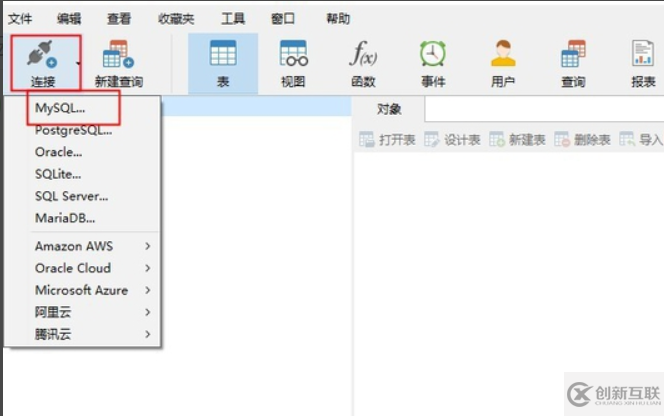Click the 打开表 button label

tap(397, 139)
